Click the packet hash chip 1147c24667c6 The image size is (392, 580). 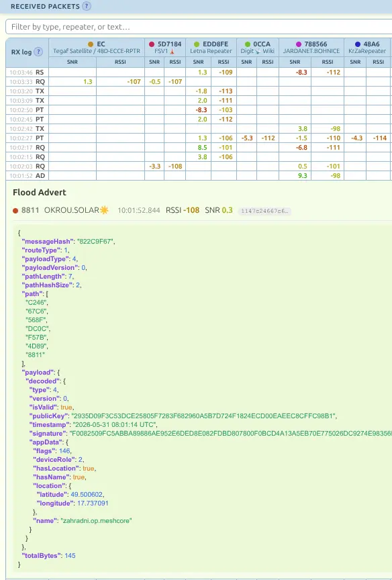tap(264, 211)
